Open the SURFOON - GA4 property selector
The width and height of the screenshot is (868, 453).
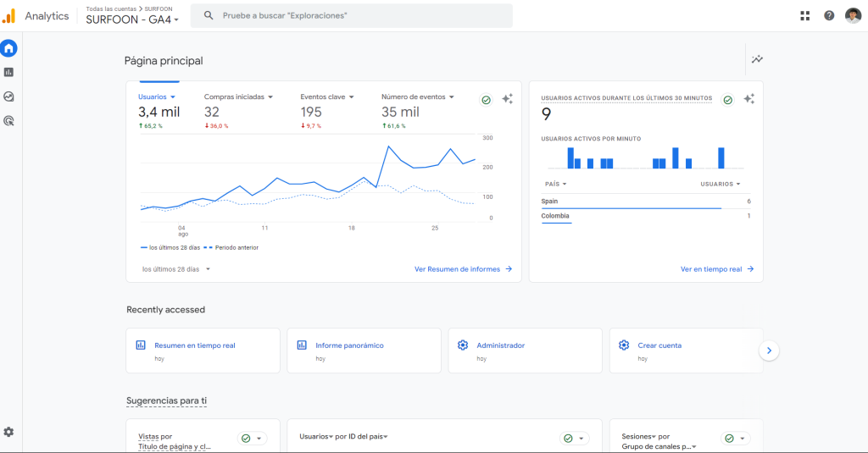[x=132, y=20]
